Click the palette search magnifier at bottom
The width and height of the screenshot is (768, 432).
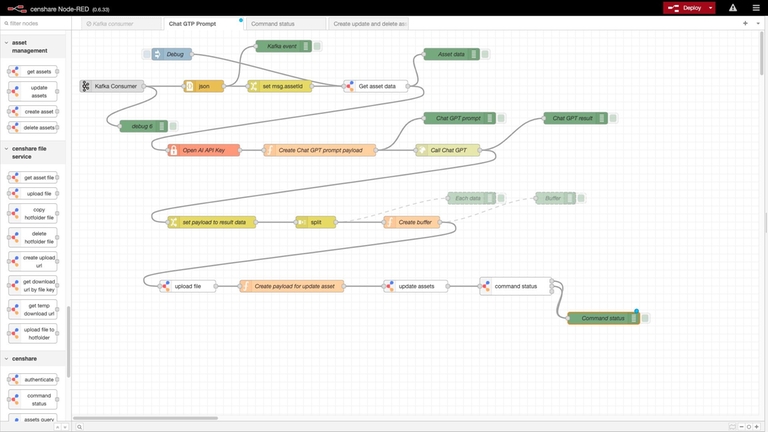(x=79, y=427)
